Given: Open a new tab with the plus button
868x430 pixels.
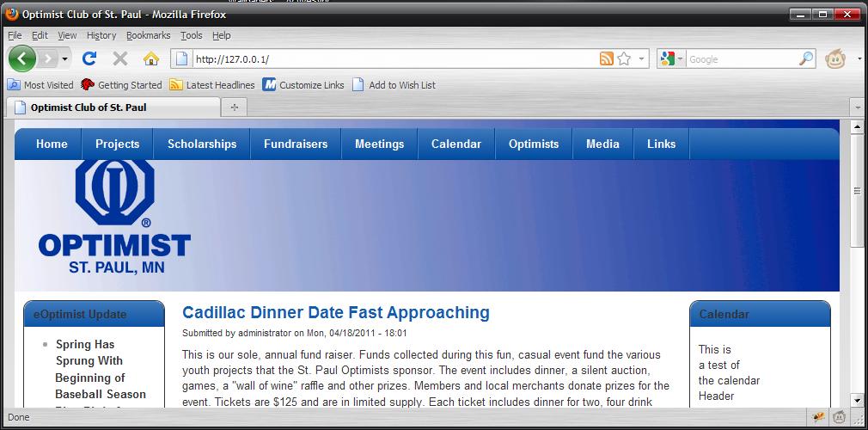Looking at the screenshot, I should click(234, 107).
